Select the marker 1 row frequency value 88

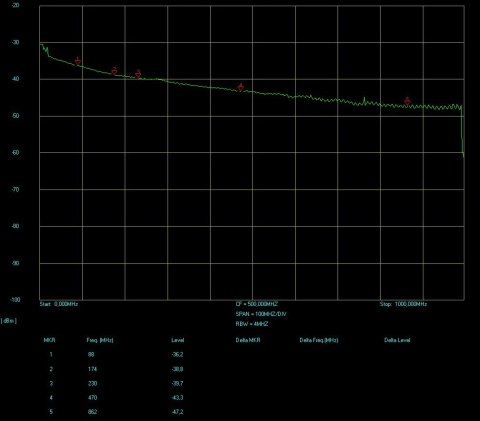[x=91, y=354]
